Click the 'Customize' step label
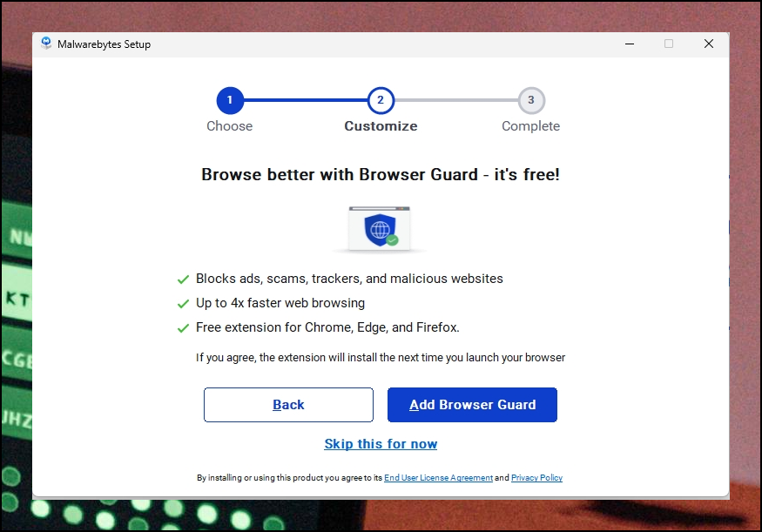Viewport: 762px width, 532px height. click(x=381, y=126)
